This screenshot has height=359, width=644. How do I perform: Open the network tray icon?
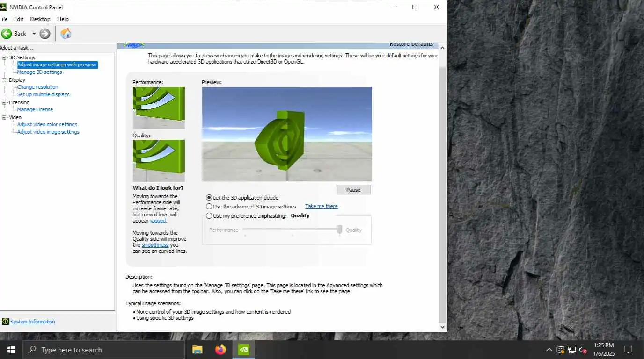point(572,350)
